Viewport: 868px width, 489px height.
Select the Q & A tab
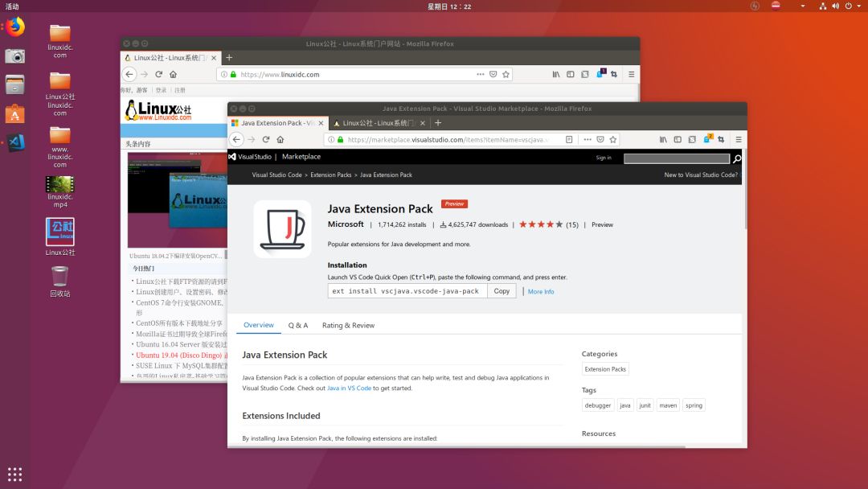(298, 325)
